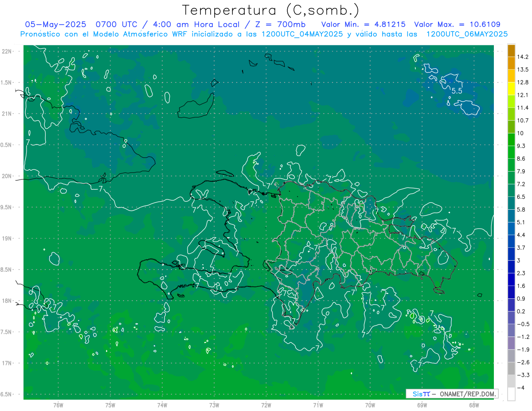Pick orange legend swatch between 14.2 and 13.5
The height and width of the screenshot is (411, 532).
coord(511,63)
